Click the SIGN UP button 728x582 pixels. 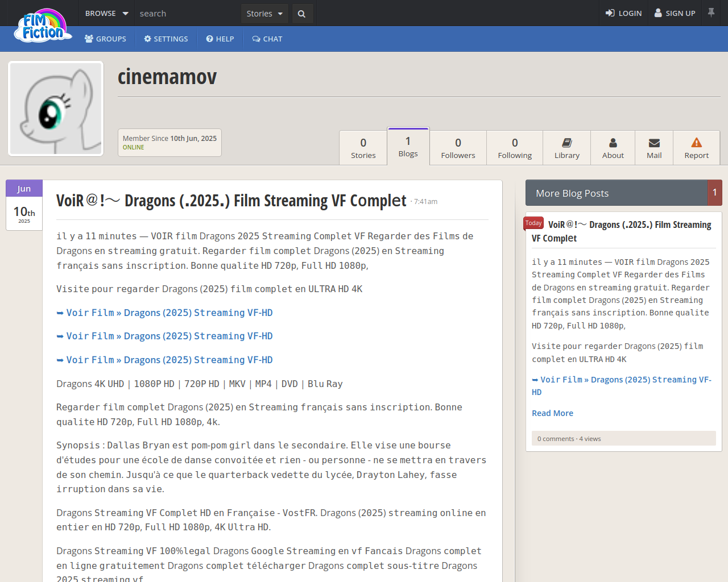[x=675, y=13]
